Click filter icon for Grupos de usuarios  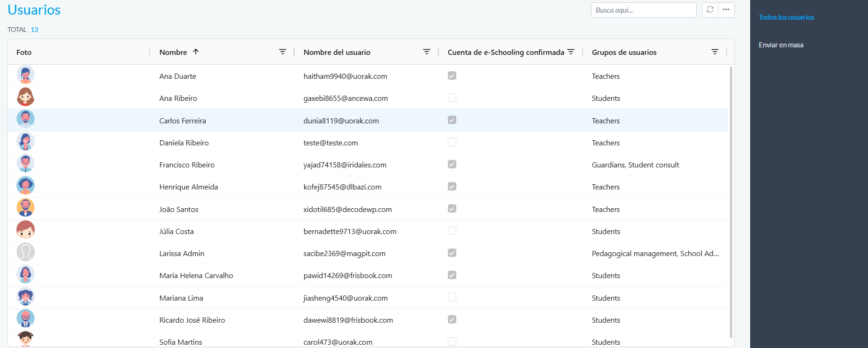[715, 52]
